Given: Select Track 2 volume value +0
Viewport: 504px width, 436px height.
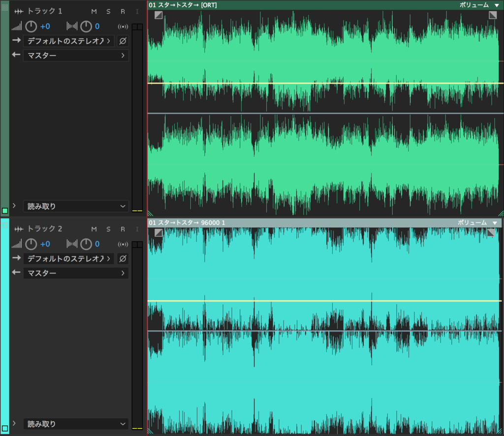Looking at the screenshot, I should tap(45, 244).
